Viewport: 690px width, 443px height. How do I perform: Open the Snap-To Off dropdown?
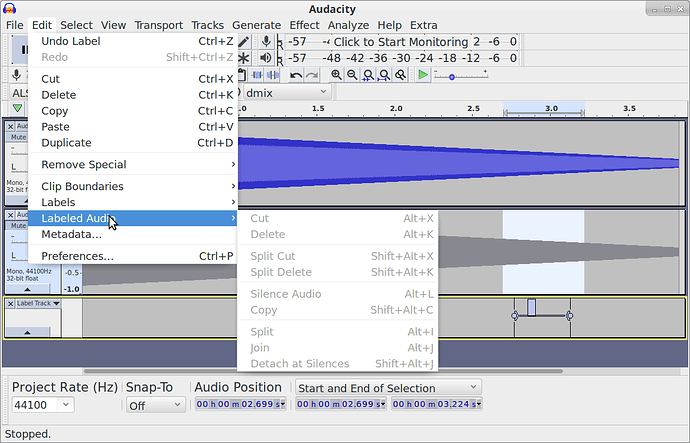155,405
